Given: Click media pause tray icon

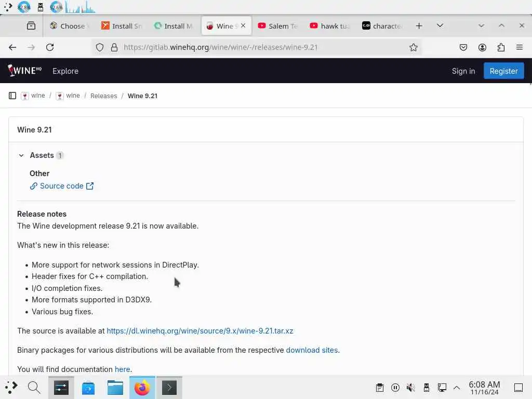Looking at the screenshot, I should tap(395, 388).
